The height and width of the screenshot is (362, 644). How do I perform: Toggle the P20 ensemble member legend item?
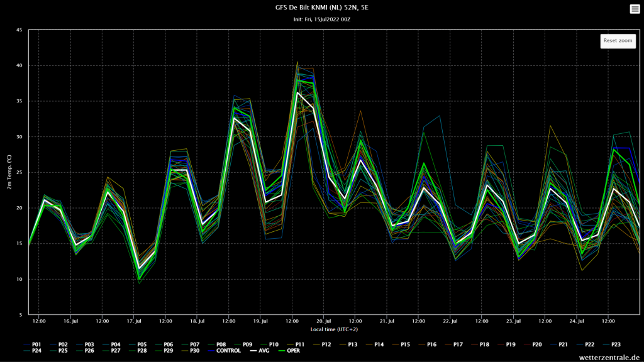[x=533, y=345]
